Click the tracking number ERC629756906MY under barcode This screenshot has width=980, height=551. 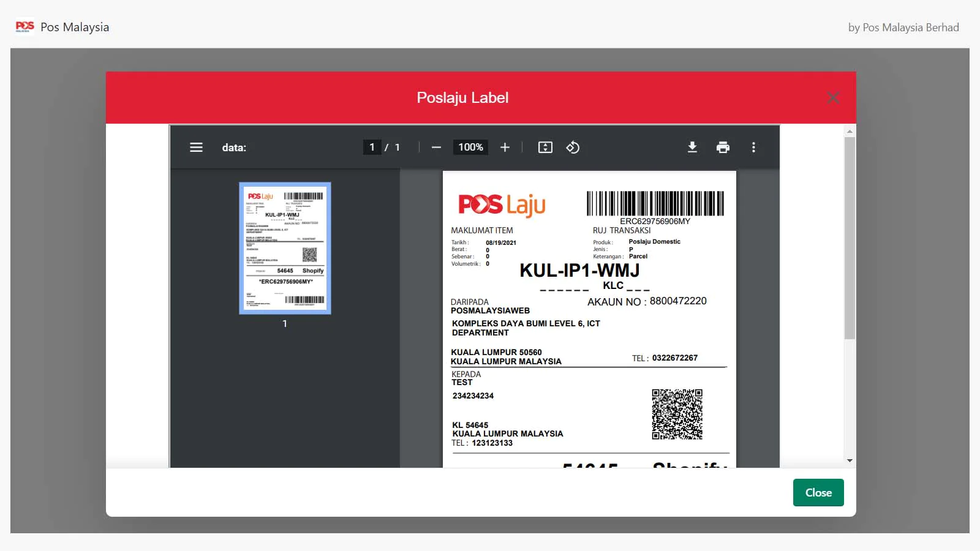click(x=655, y=222)
